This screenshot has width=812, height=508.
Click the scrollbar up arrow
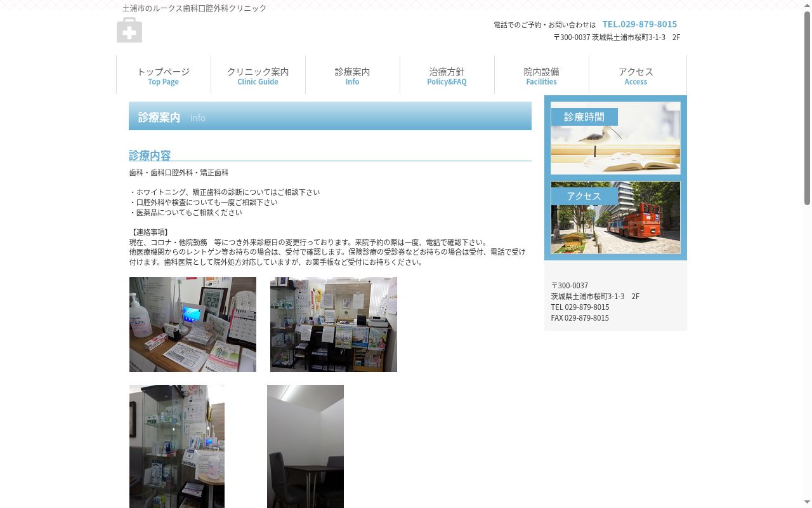(x=807, y=5)
